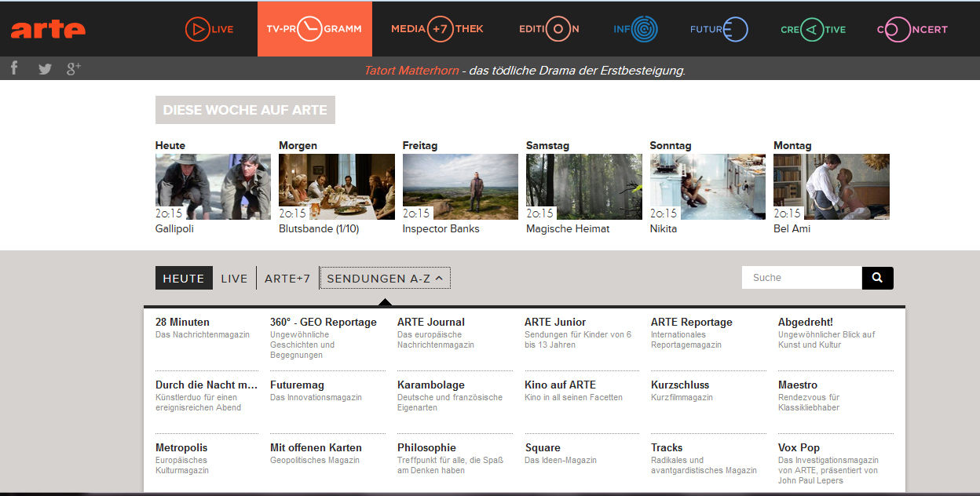Open the Live section
This screenshot has width=980, height=496.
210,30
